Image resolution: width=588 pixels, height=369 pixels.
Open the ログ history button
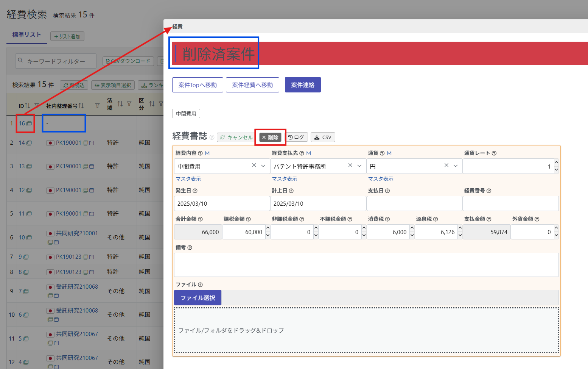tap(296, 137)
